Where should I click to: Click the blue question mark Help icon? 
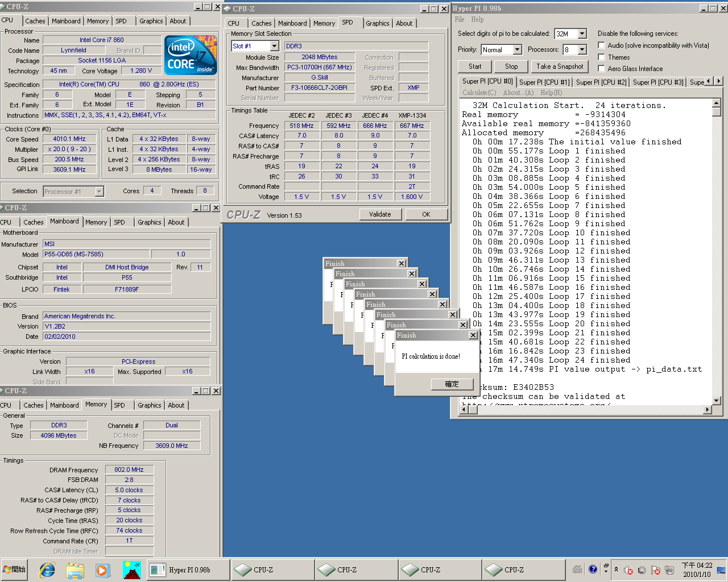coord(593,569)
